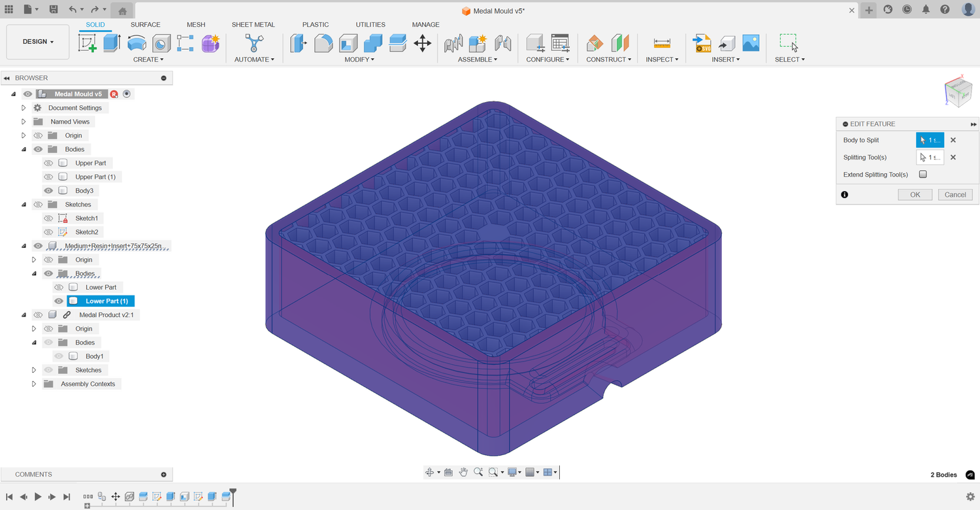Show the Lower Part body

(x=59, y=287)
